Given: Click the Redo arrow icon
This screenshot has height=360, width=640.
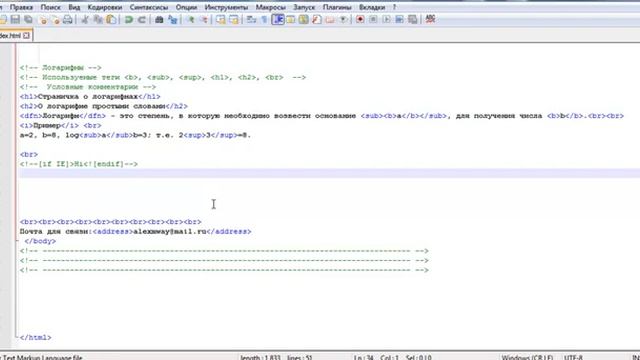Looking at the screenshot, I should tap(142, 19).
